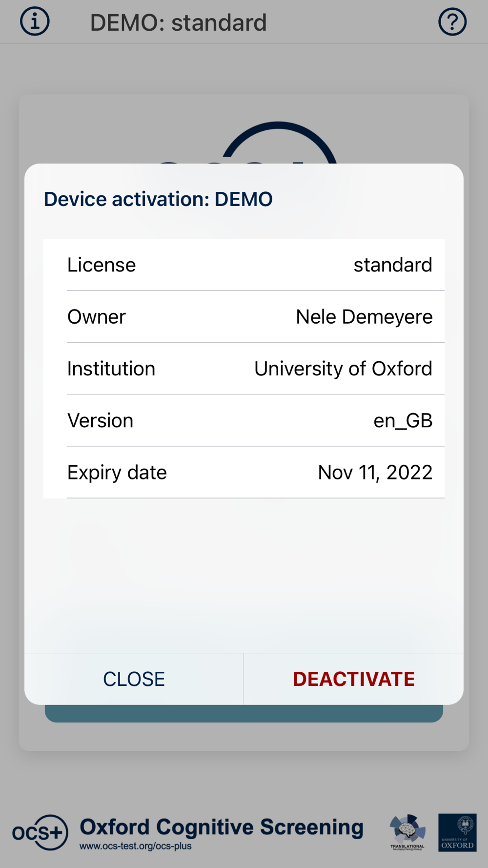Click the 'Oxford Cognitive Screening' text
The image size is (488, 868).
222,827
